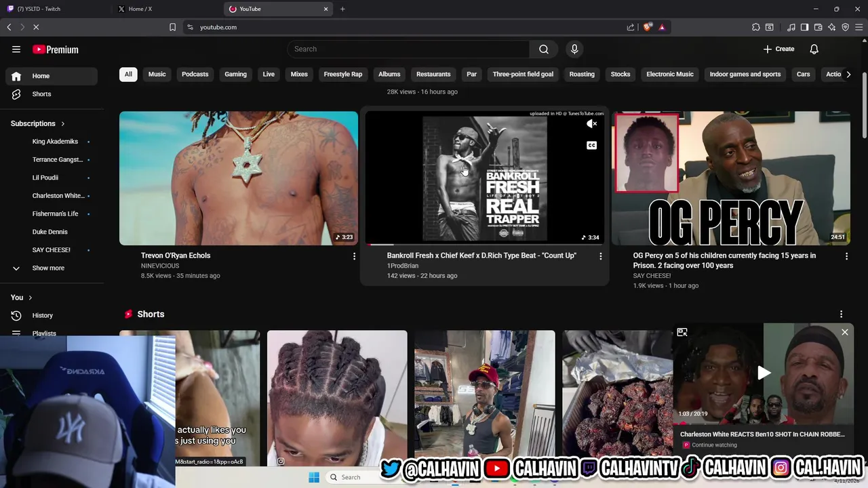This screenshot has width=868, height=488.
Task: Play the miniplayer video
Action: click(764, 372)
